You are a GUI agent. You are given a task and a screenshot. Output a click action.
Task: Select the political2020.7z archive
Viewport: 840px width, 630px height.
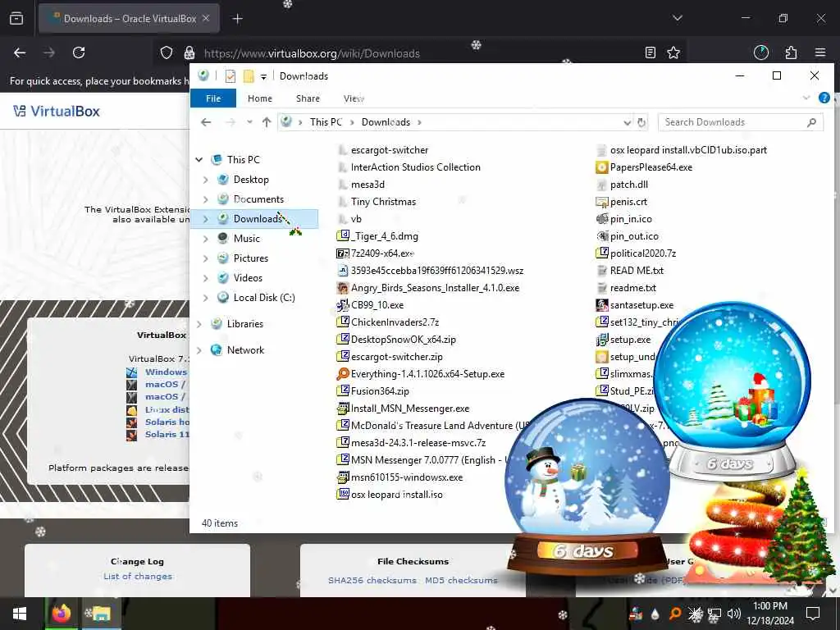coord(637,253)
